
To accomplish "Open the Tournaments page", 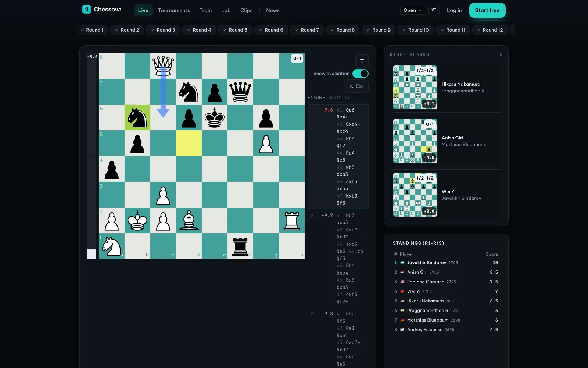I will pyautogui.click(x=174, y=10).
